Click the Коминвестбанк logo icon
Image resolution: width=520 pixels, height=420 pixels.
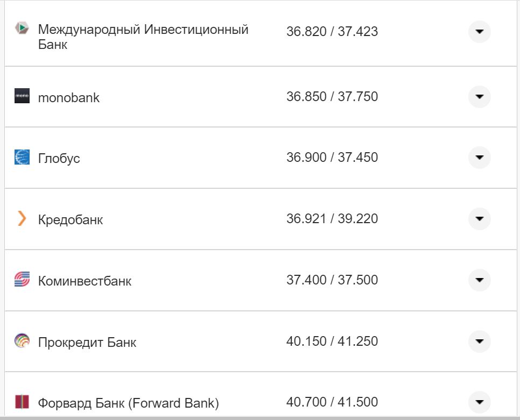point(21,280)
